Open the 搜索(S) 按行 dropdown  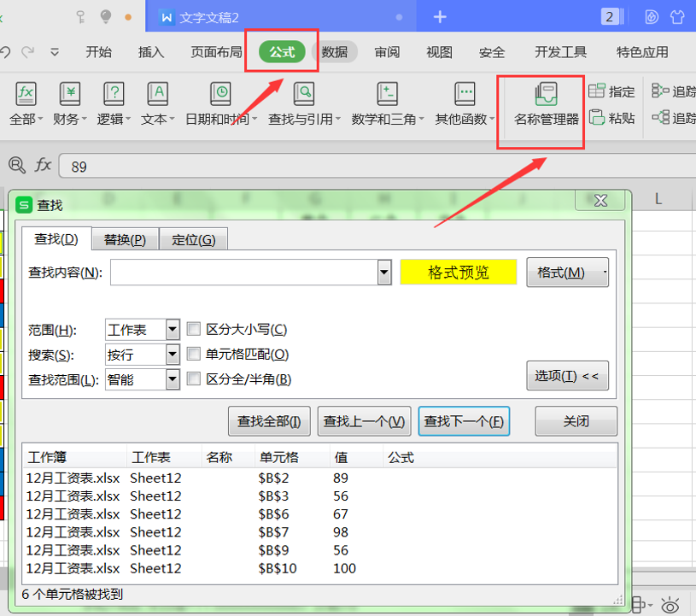click(173, 355)
